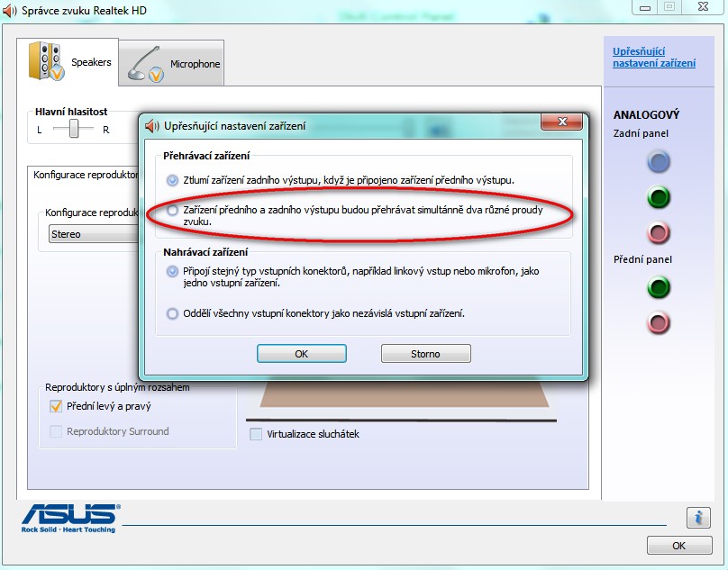Click the ASUS logo
Image resolution: width=728 pixels, height=570 pixels.
click(70, 518)
